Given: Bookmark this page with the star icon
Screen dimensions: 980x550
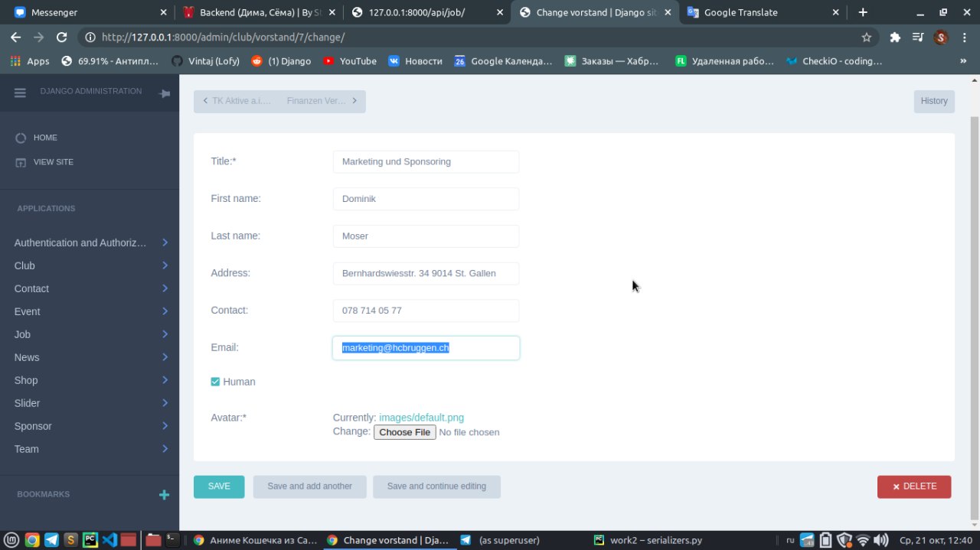Looking at the screenshot, I should 867,37.
